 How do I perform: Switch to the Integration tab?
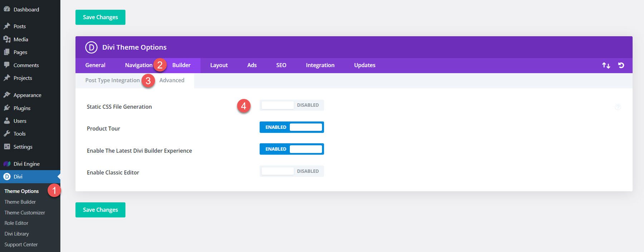coord(320,65)
